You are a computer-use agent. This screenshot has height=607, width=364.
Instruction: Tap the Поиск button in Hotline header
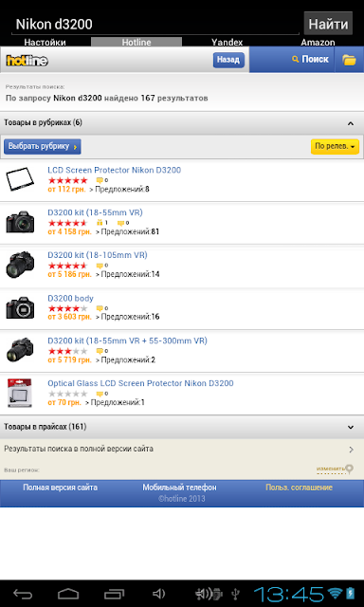[x=311, y=59]
